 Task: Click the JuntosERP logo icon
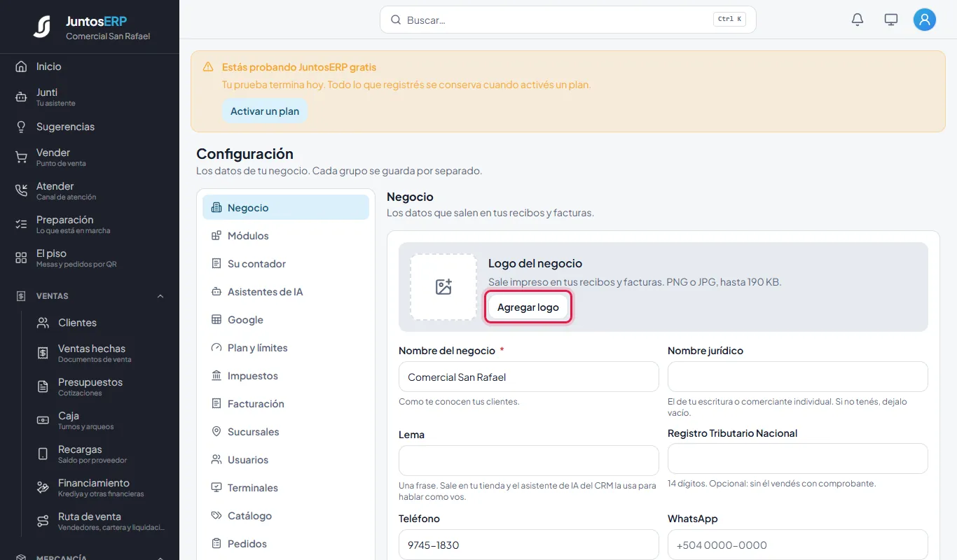click(42, 27)
